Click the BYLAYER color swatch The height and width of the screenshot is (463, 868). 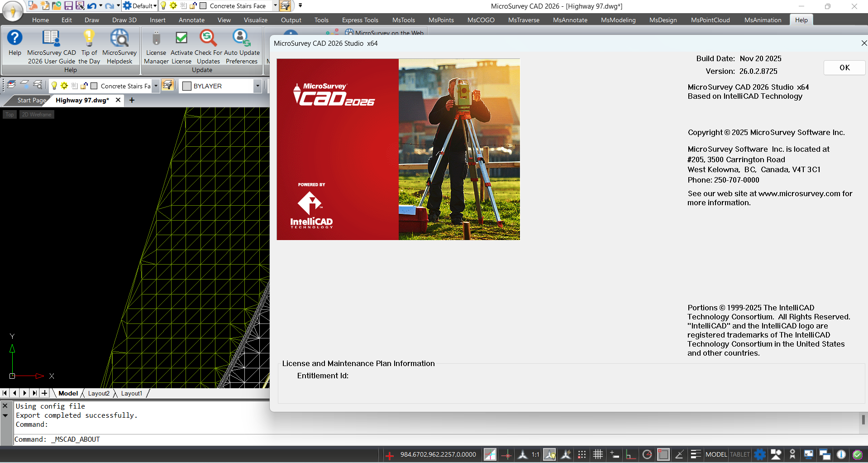(x=187, y=86)
